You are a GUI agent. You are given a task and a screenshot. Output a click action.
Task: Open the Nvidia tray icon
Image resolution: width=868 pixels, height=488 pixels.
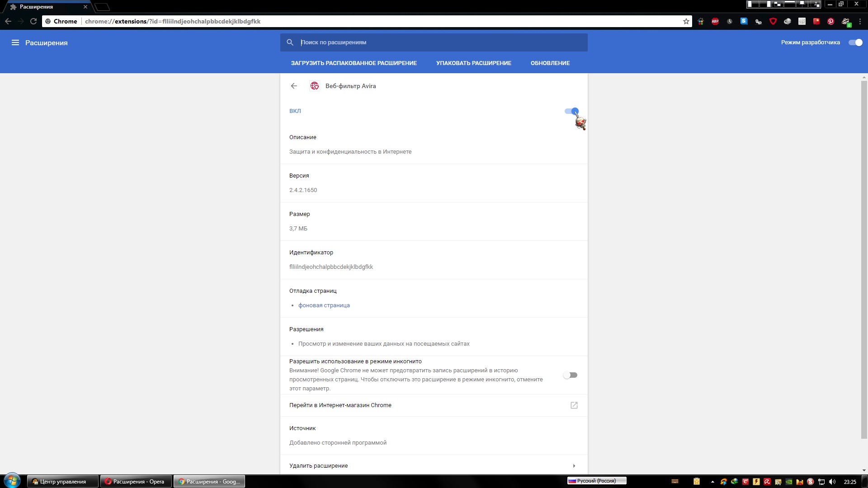coord(789,482)
